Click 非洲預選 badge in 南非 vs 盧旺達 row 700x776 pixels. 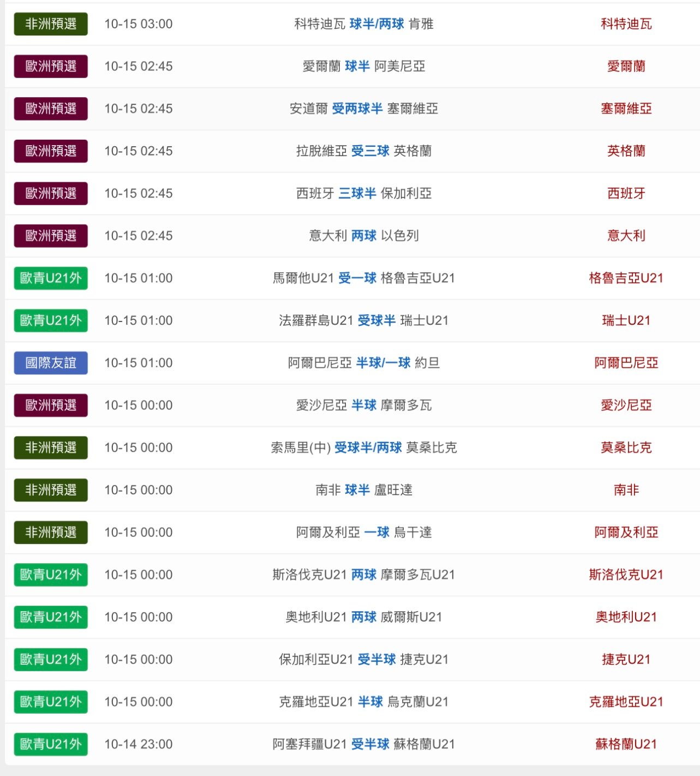[x=51, y=490]
